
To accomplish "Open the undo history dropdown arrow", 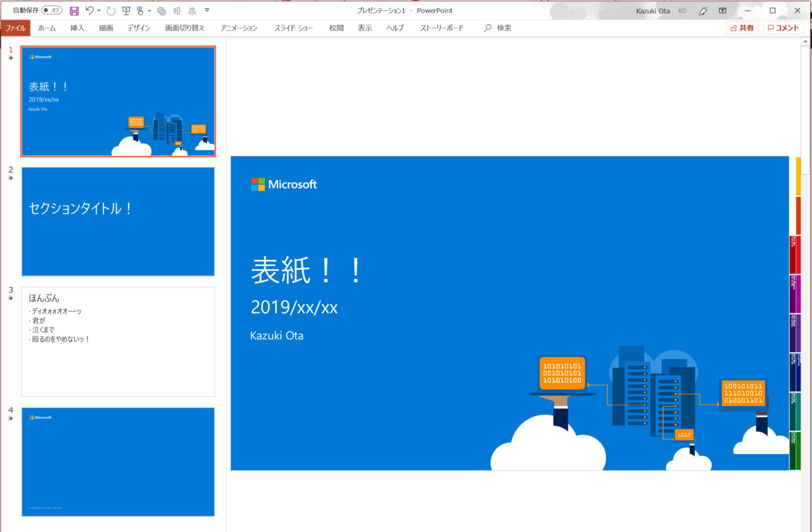I will pos(99,10).
